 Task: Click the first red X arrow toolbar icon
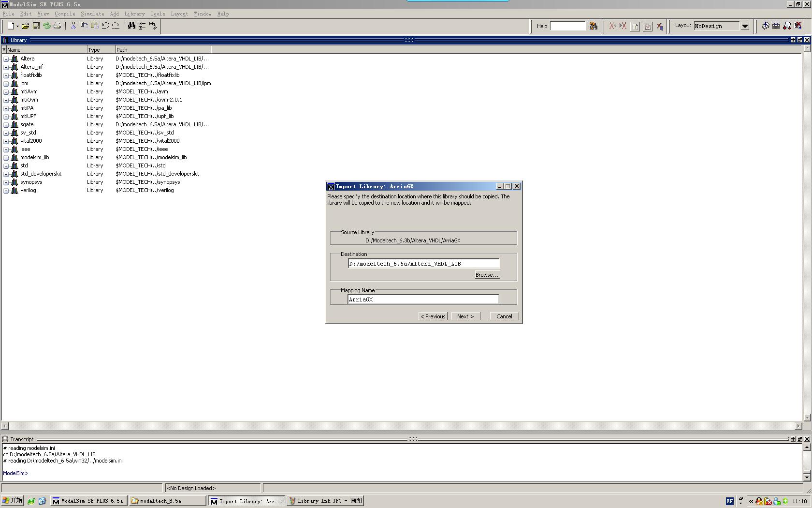(x=612, y=26)
